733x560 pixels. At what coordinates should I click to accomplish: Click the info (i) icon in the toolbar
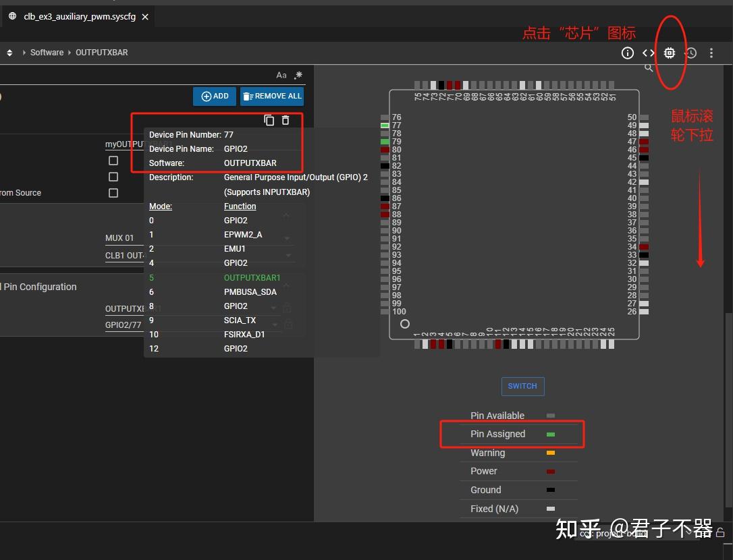click(x=627, y=53)
